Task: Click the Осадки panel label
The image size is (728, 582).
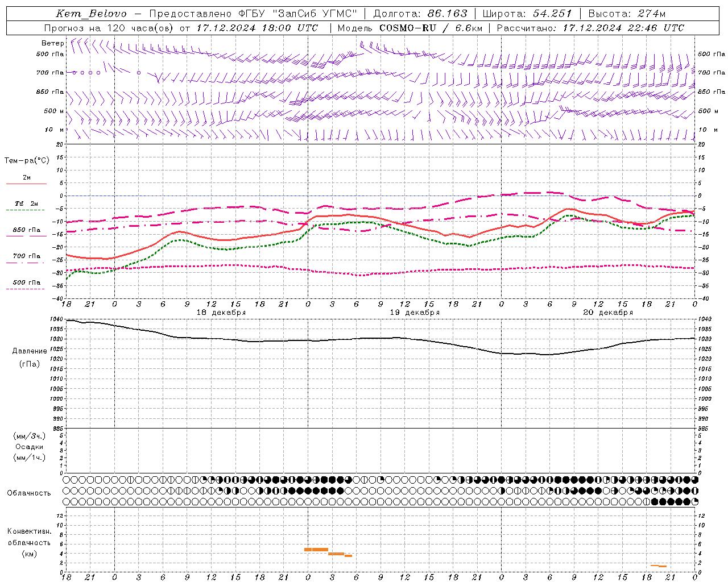Action: tap(29, 447)
